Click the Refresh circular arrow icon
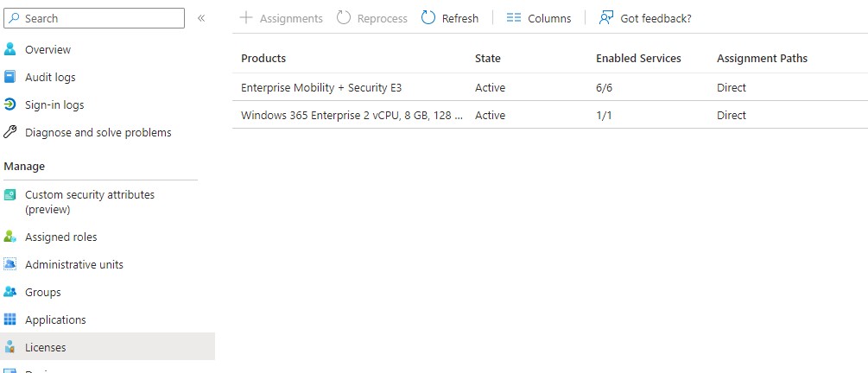 (428, 18)
